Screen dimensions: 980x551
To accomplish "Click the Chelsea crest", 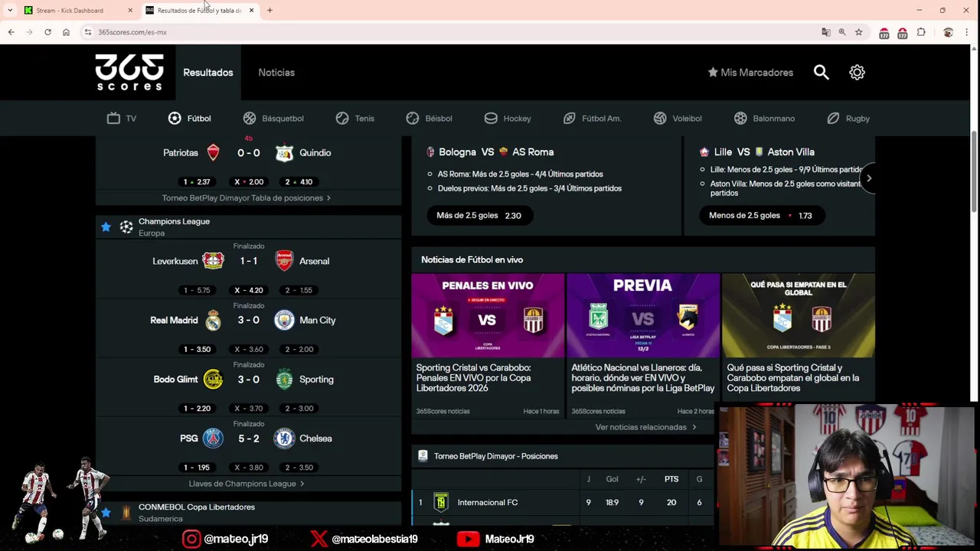I will [x=284, y=439].
